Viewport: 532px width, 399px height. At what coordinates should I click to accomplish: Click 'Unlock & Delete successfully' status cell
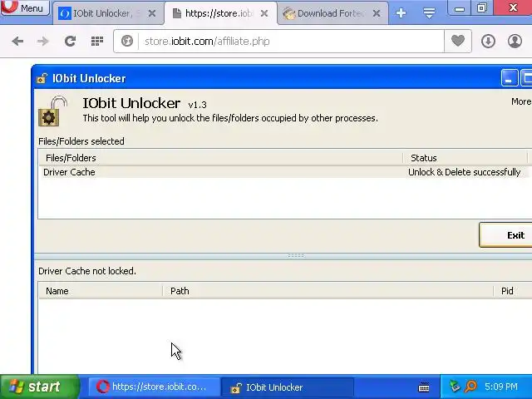point(464,172)
